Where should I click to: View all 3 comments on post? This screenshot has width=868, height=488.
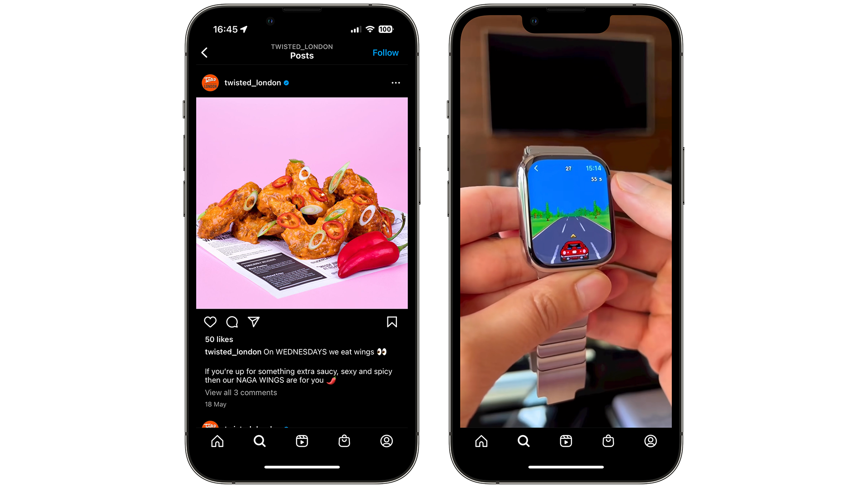(x=241, y=393)
